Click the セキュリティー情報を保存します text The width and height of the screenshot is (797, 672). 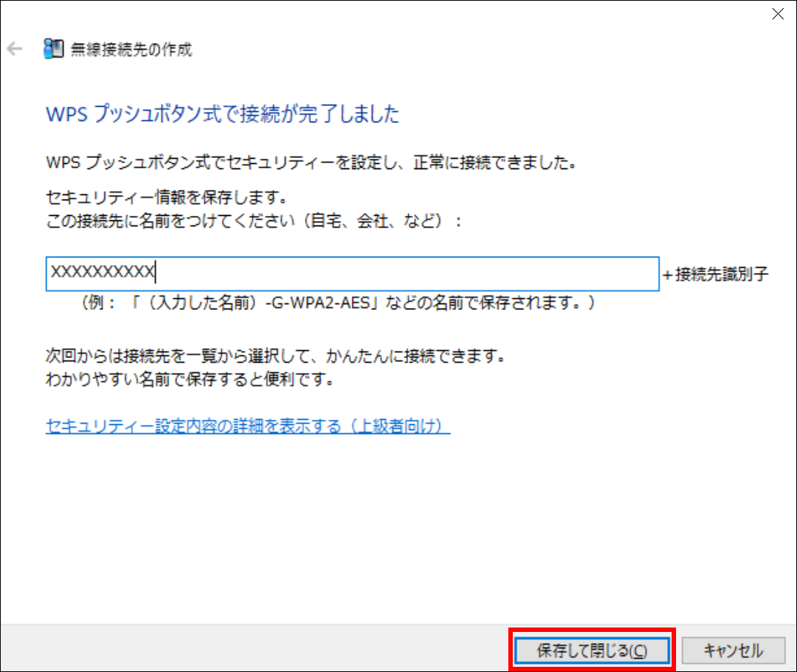click(x=166, y=199)
